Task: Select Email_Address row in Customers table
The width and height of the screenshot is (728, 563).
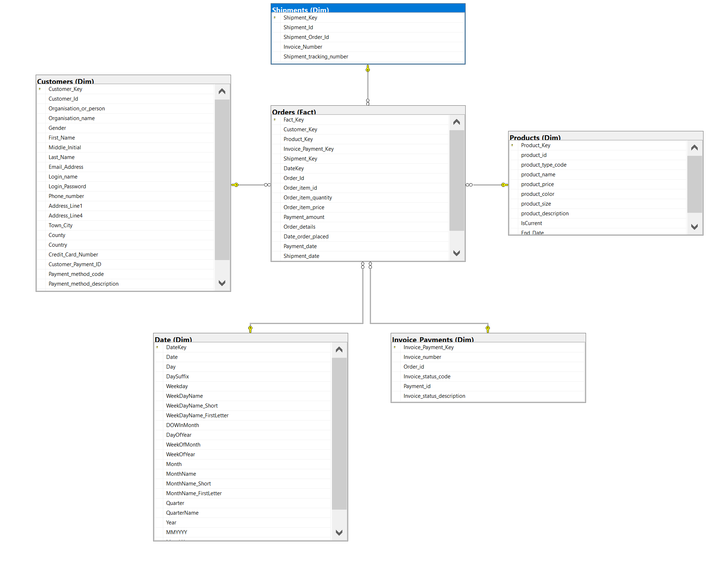Action: click(x=66, y=167)
